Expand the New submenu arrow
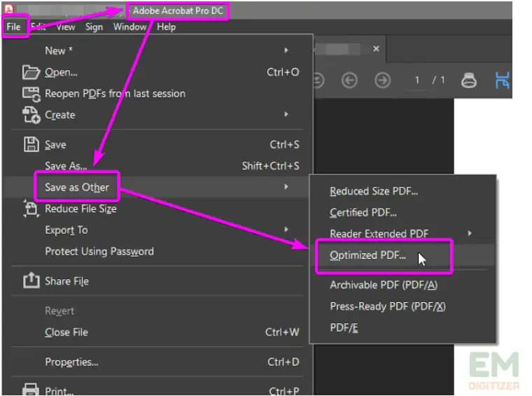 286,50
